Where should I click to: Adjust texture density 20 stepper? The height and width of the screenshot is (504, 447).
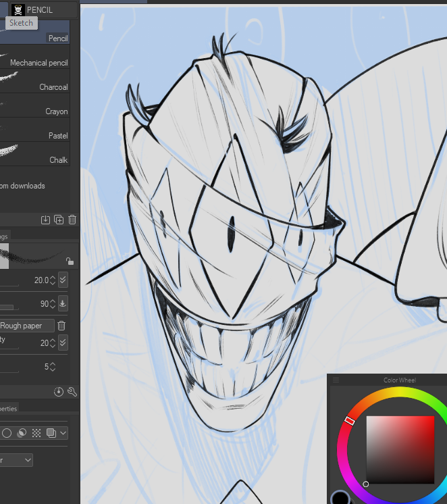[x=53, y=343]
